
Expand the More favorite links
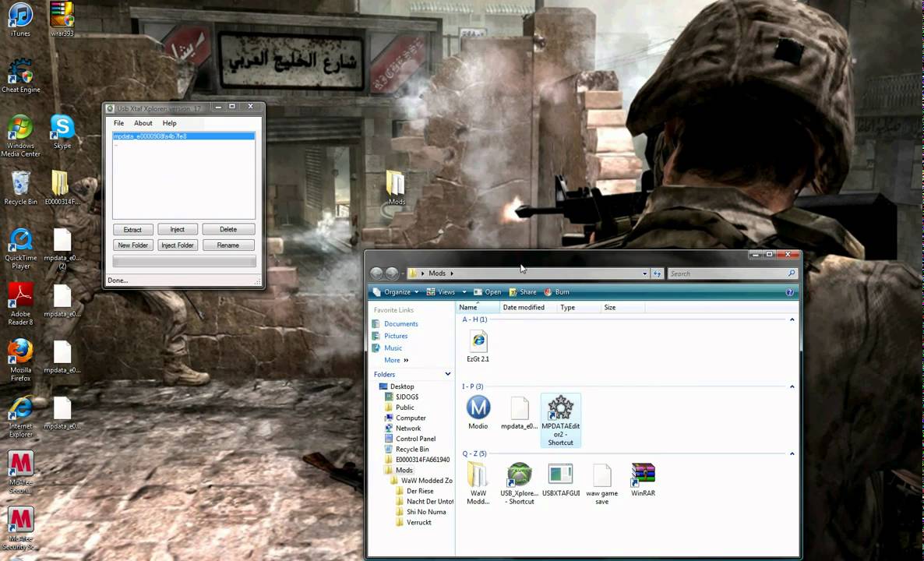(x=396, y=360)
